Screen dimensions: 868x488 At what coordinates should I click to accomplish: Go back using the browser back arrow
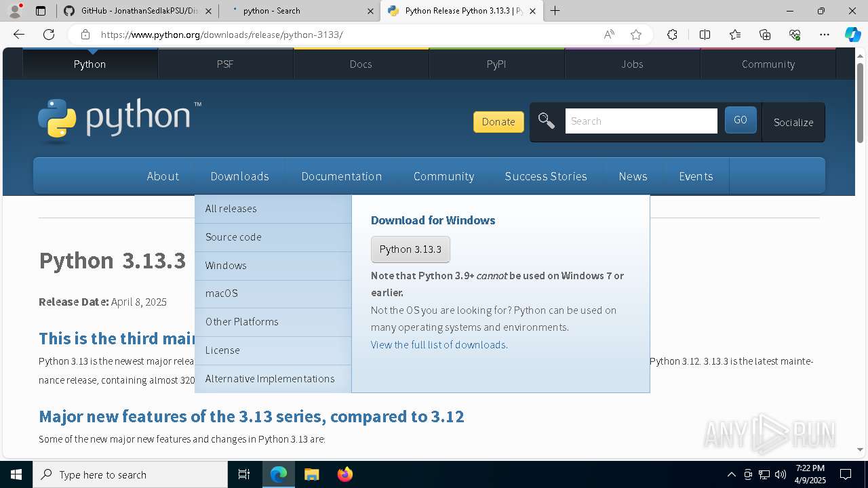[x=19, y=35]
